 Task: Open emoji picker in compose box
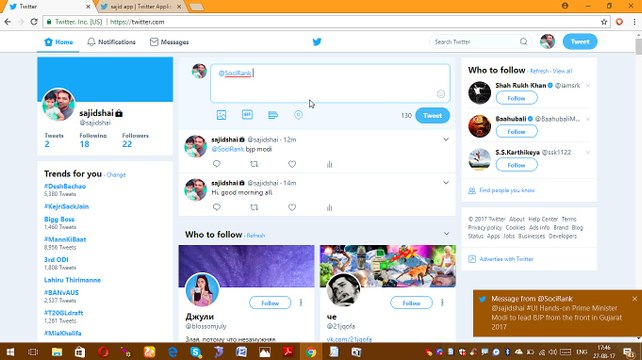click(441, 94)
